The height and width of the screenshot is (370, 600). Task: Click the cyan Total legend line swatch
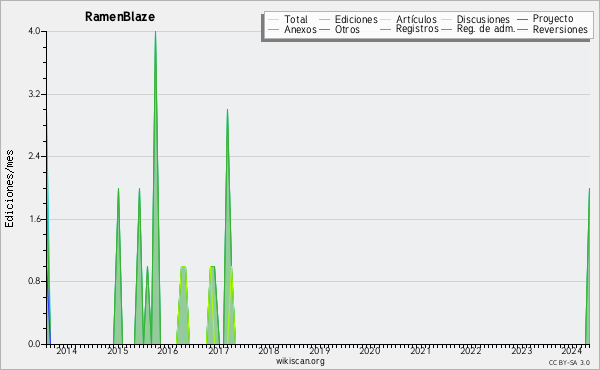(x=274, y=20)
